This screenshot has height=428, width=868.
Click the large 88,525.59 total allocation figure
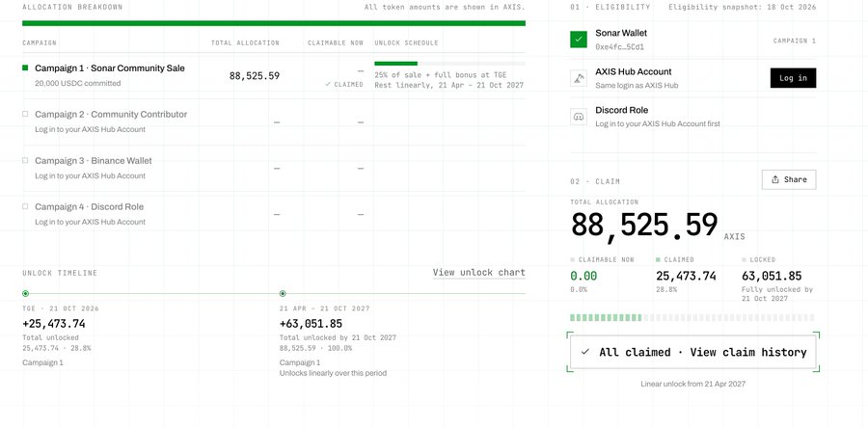644,226
